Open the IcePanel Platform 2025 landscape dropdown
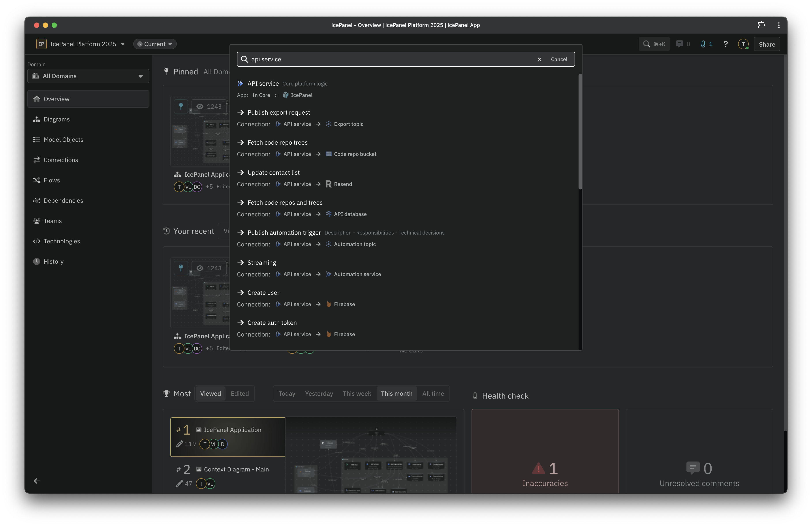The image size is (812, 526). tap(81, 44)
